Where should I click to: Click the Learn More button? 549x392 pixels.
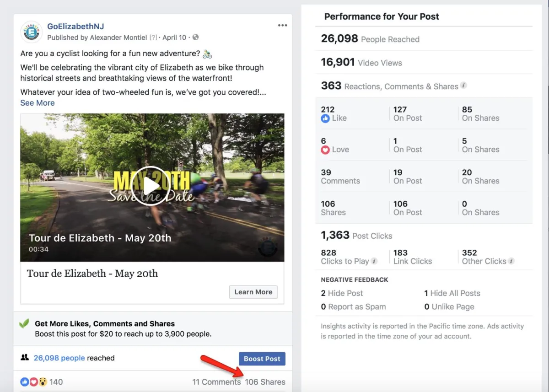click(x=253, y=292)
